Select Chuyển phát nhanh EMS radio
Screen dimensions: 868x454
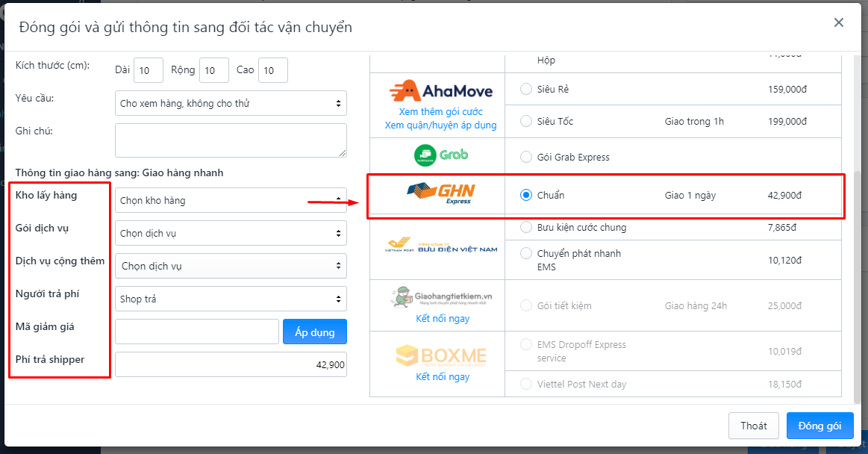coord(526,254)
